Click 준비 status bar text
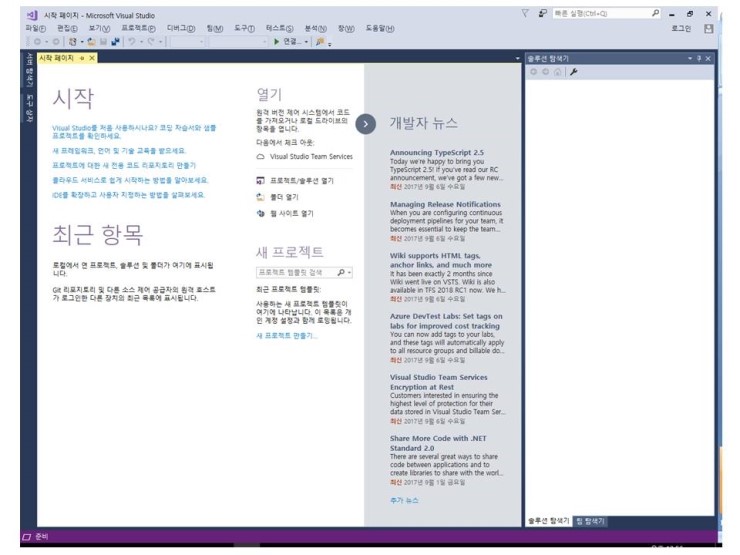 (42, 537)
